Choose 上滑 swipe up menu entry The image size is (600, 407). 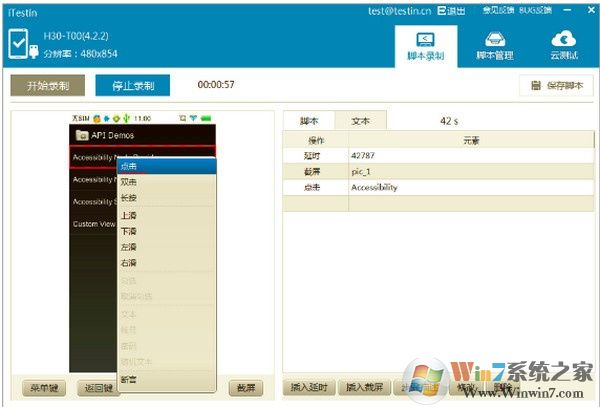167,215
